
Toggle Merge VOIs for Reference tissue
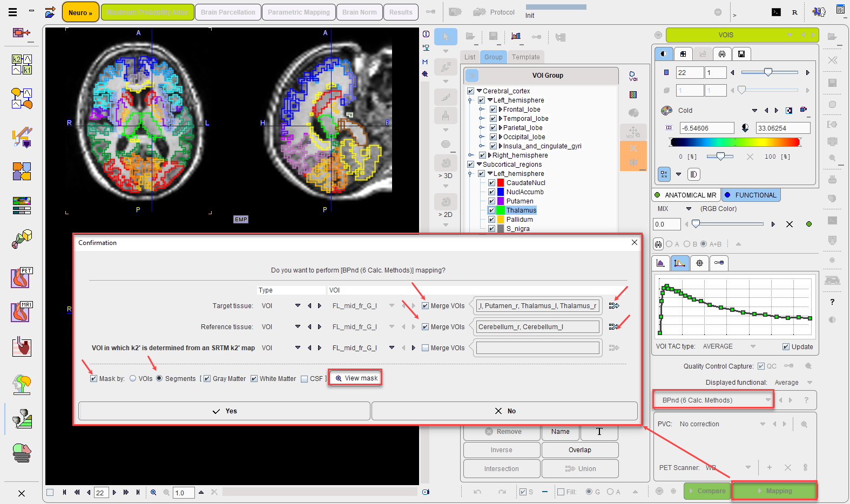[x=426, y=327]
